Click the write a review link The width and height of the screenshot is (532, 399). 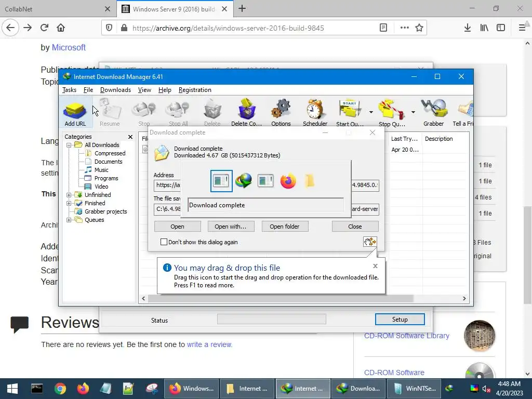[209, 344]
